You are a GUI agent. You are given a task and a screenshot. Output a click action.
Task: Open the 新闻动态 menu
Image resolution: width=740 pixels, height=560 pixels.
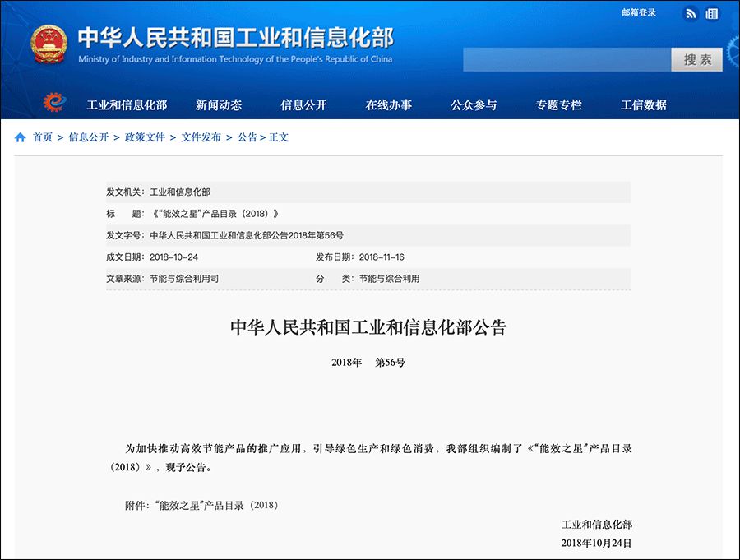click(x=219, y=104)
